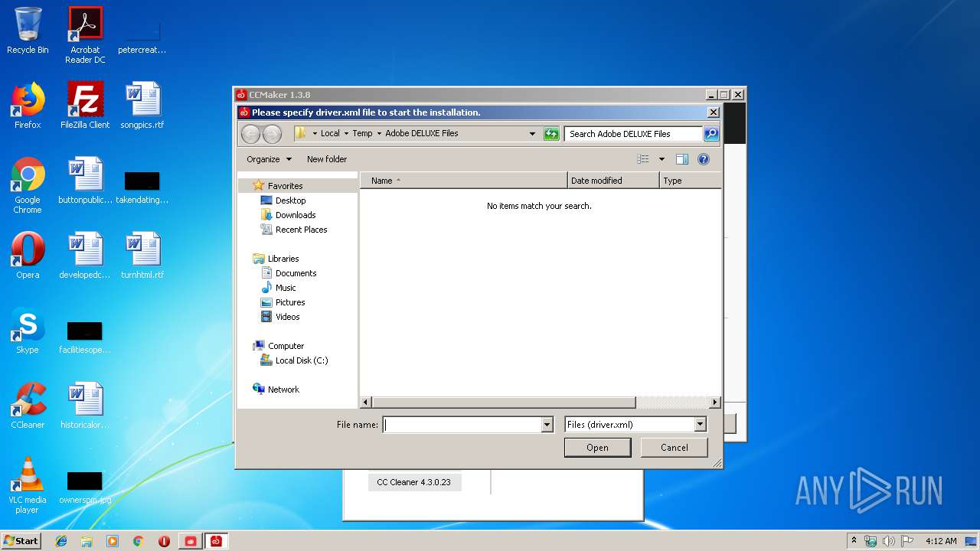
Task: Close the file selection dialog
Action: click(713, 112)
